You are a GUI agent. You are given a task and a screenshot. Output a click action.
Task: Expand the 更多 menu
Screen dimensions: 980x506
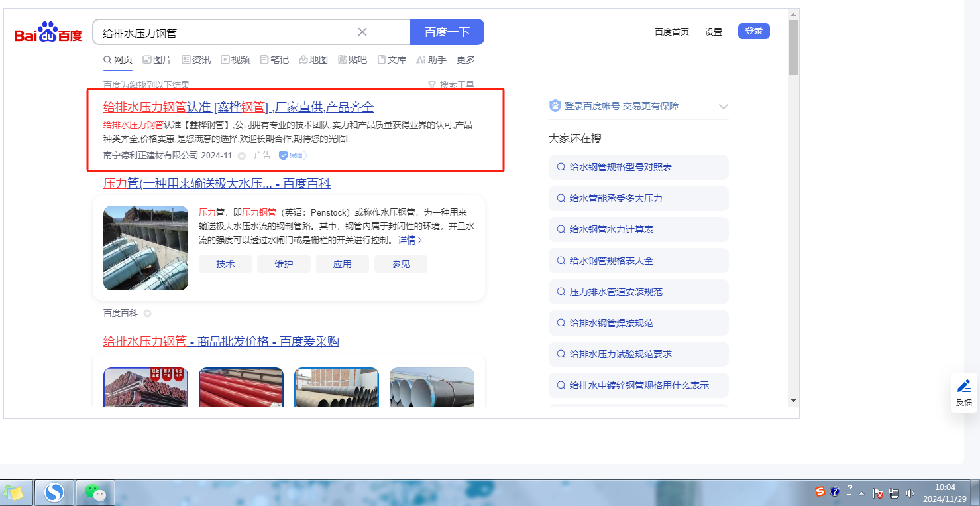(x=466, y=60)
